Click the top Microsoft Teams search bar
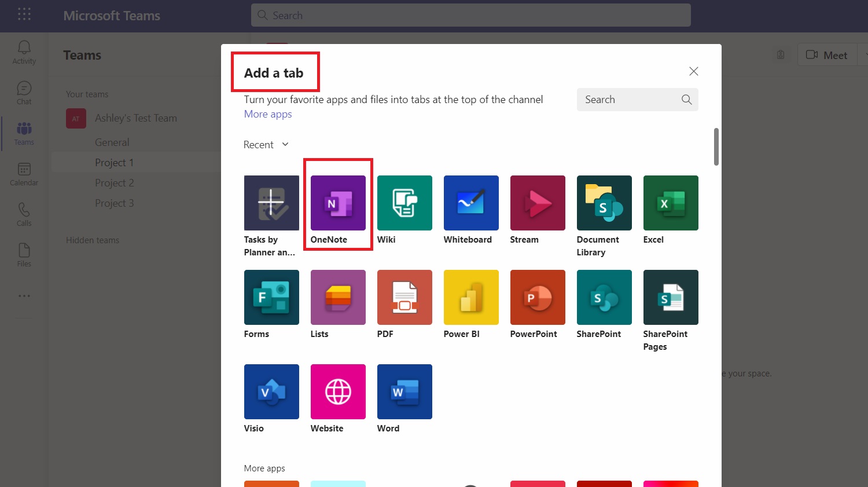The width and height of the screenshot is (868, 487). click(471, 15)
